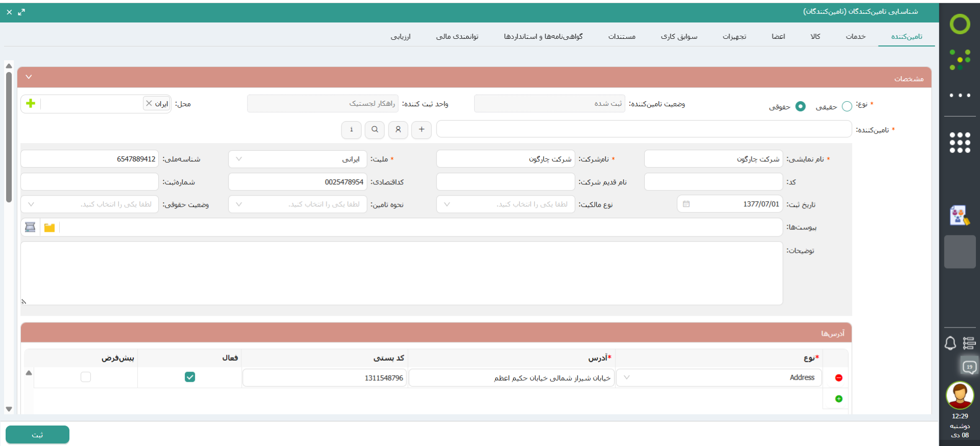This screenshot has height=446, width=980.
Task: Click the person icon next to the supplier field
Action: [398, 130]
